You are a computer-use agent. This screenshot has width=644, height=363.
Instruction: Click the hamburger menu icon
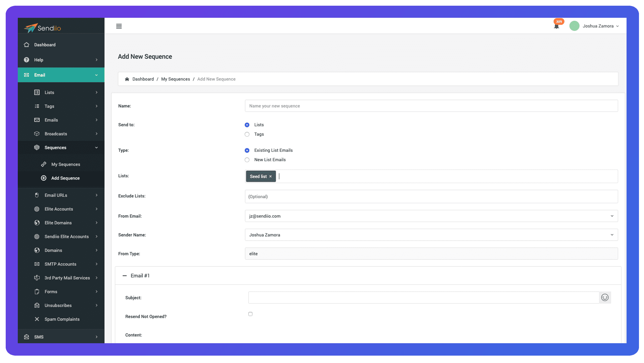(x=119, y=26)
